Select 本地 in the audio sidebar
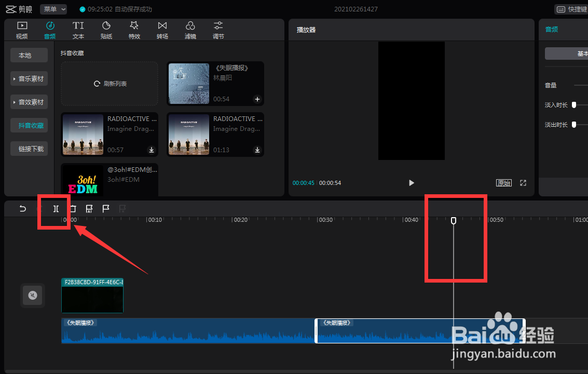This screenshot has width=588, height=374. [29, 55]
